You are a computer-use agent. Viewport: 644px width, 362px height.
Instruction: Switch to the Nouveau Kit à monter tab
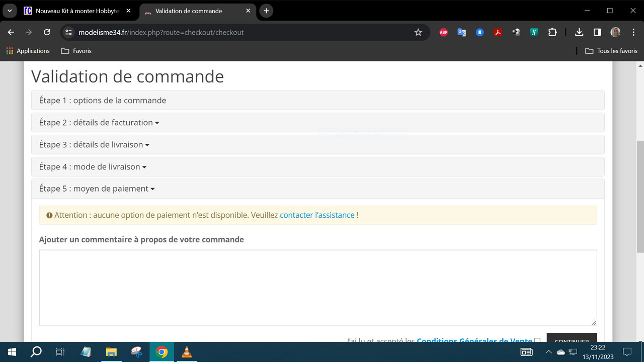tap(75, 11)
